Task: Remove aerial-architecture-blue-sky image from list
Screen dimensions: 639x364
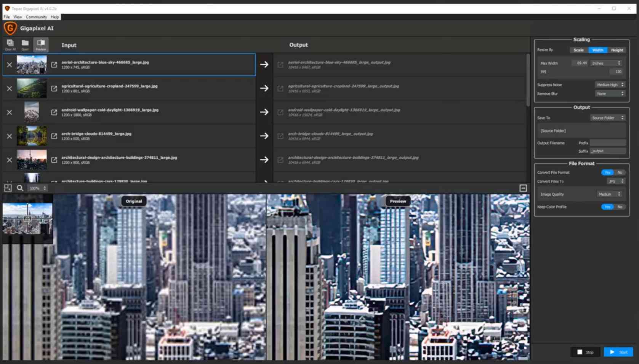Action: tap(10, 65)
